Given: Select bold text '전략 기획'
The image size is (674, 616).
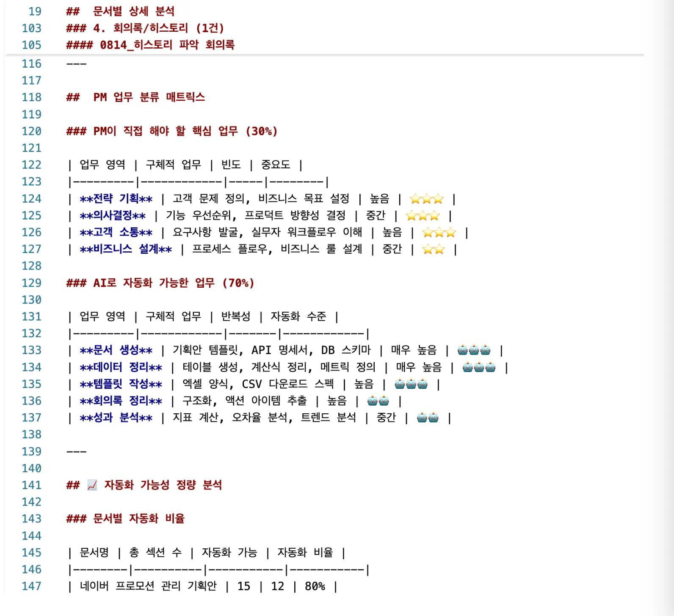Looking at the screenshot, I should click(x=116, y=198).
